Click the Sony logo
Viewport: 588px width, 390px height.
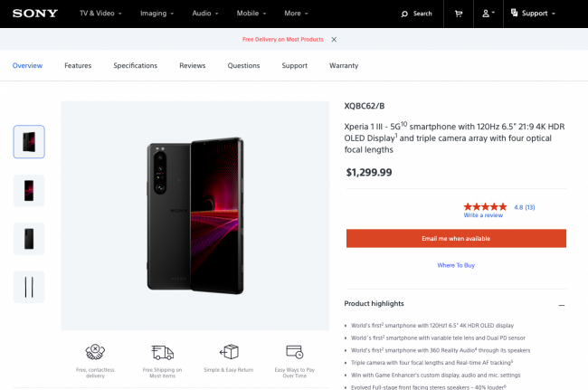pyautogui.click(x=36, y=14)
